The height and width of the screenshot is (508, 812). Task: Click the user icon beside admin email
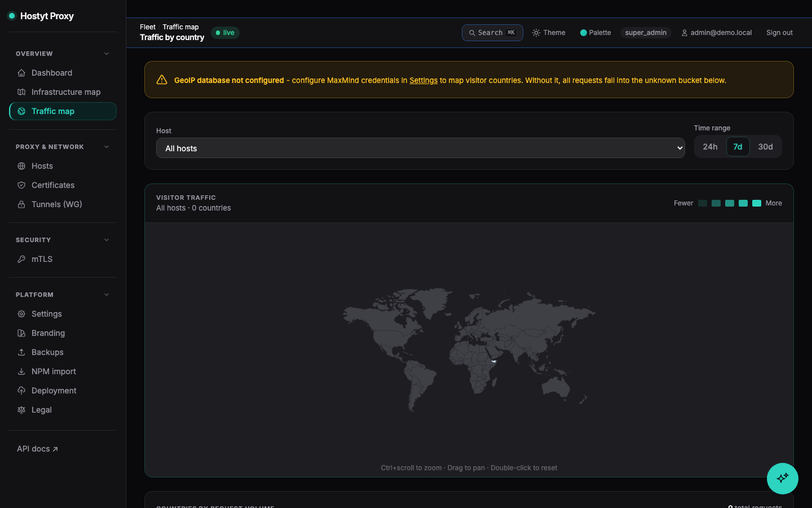pos(685,33)
